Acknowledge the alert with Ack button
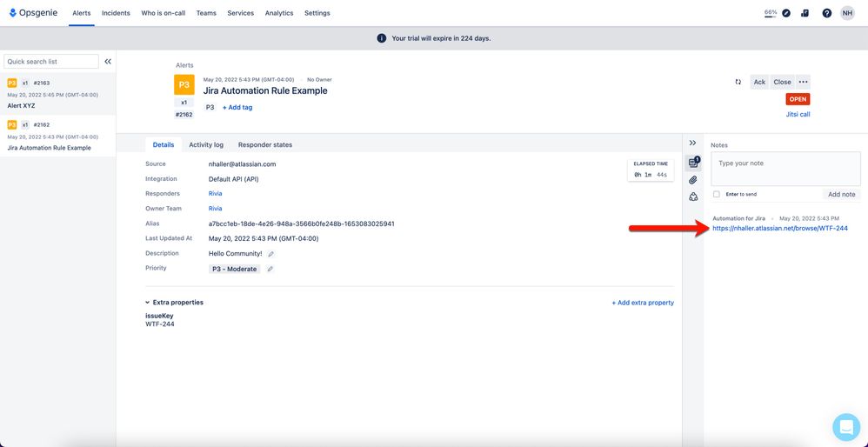The image size is (868, 447). (x=759, y=82)
